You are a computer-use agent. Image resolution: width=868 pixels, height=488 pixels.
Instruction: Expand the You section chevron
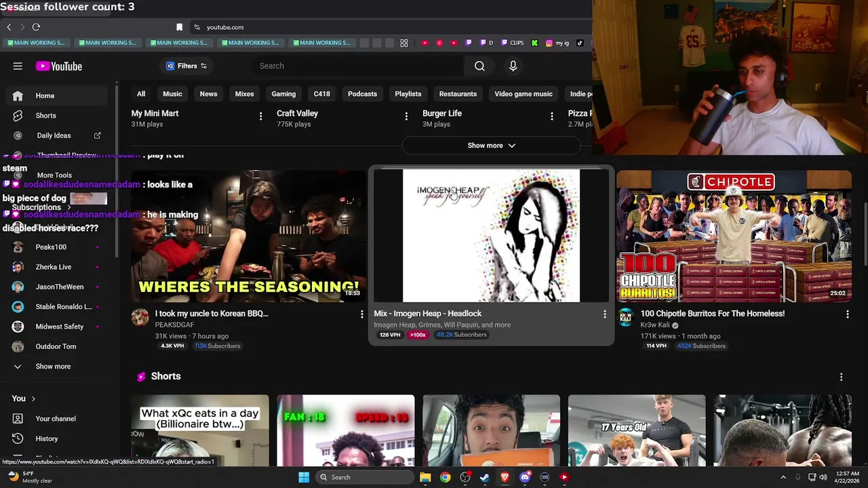pos(33,399)
